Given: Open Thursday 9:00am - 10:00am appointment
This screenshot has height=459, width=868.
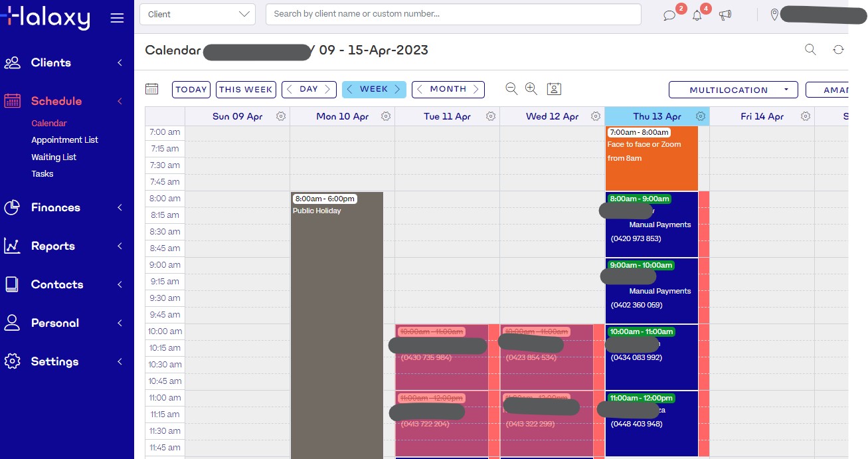Looking at the screenshot, I should (651, 291).
